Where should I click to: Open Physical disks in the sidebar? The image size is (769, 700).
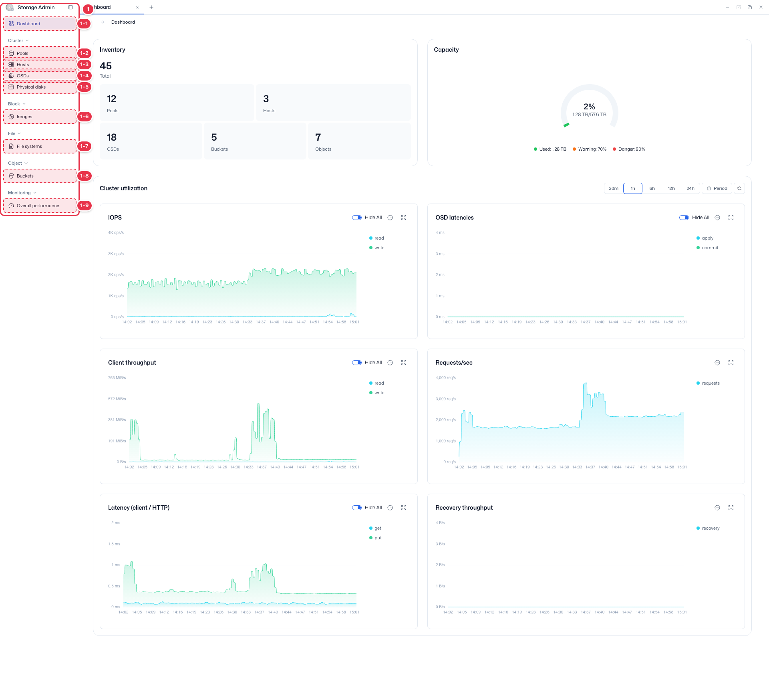coord(40,87)
